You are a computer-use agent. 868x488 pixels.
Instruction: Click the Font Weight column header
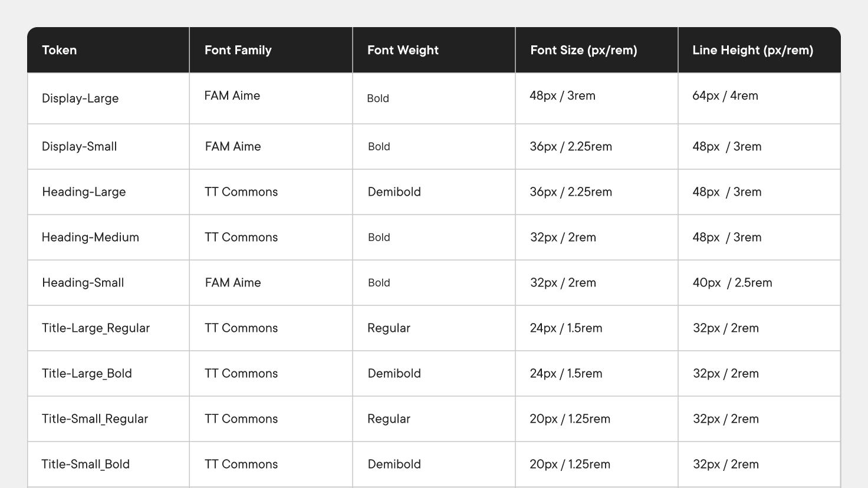(x=403, y=50)
